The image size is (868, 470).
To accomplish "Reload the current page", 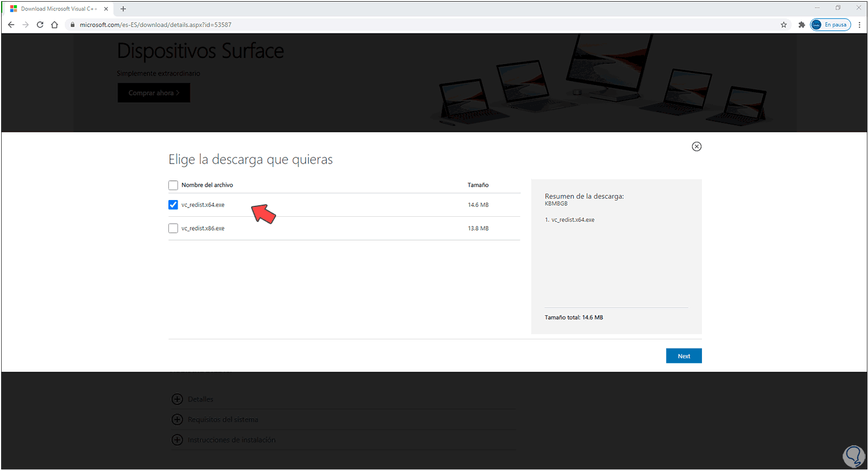I will pyautogui.click(x=40, y=25).
